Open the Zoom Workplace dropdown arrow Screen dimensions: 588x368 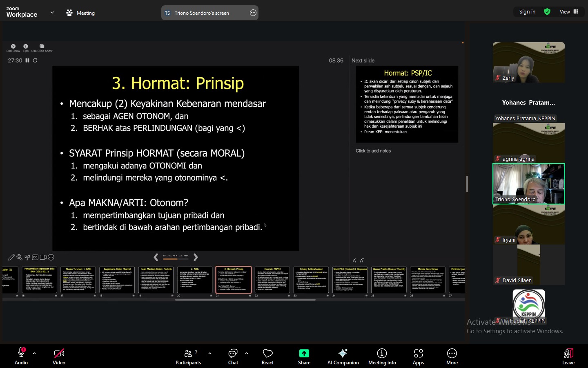tap(52, 13)
